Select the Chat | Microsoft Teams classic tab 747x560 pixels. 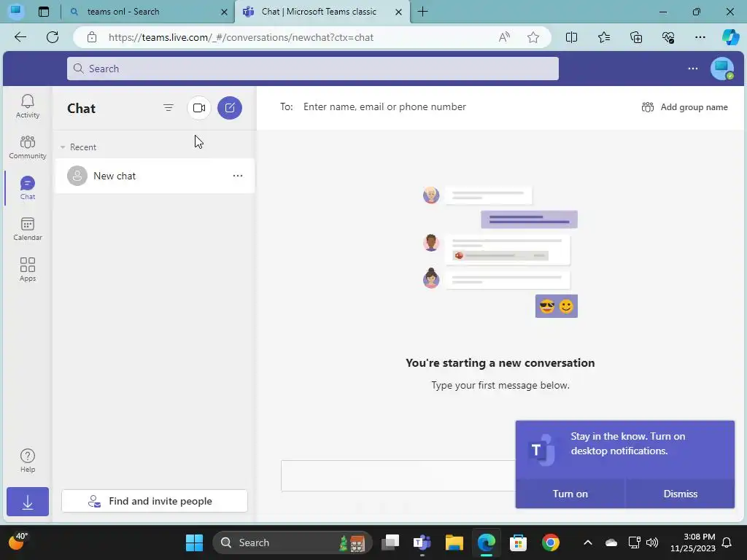[322, 12]
